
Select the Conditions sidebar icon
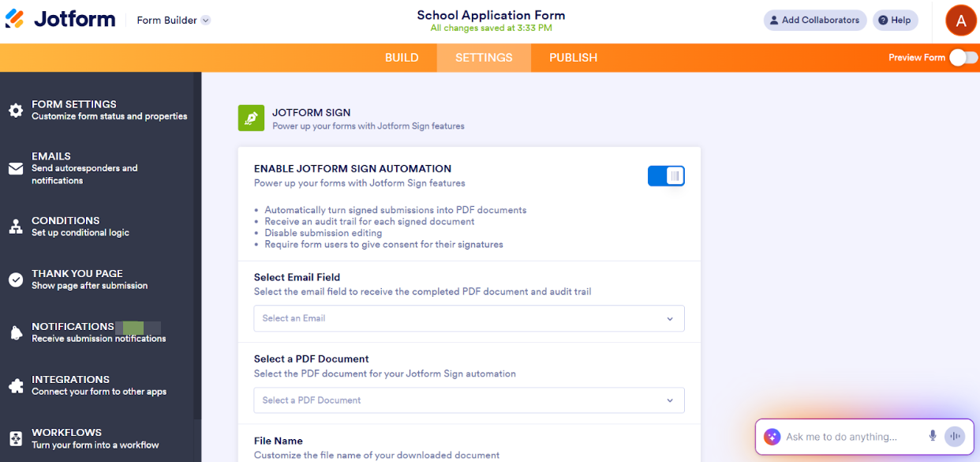tap(16, 226)
